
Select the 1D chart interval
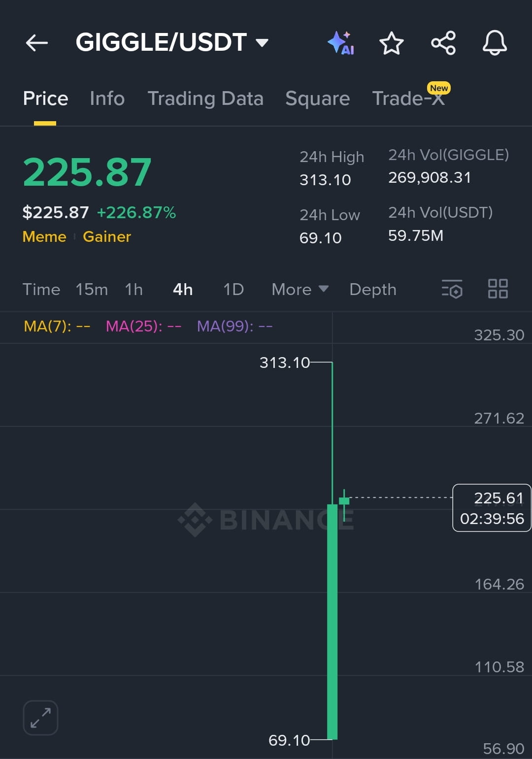point(233,290)
